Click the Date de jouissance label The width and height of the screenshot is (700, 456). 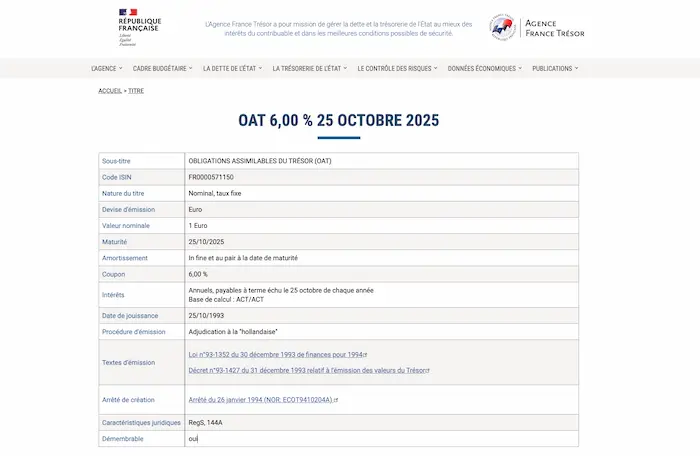(x=130, y=316)
